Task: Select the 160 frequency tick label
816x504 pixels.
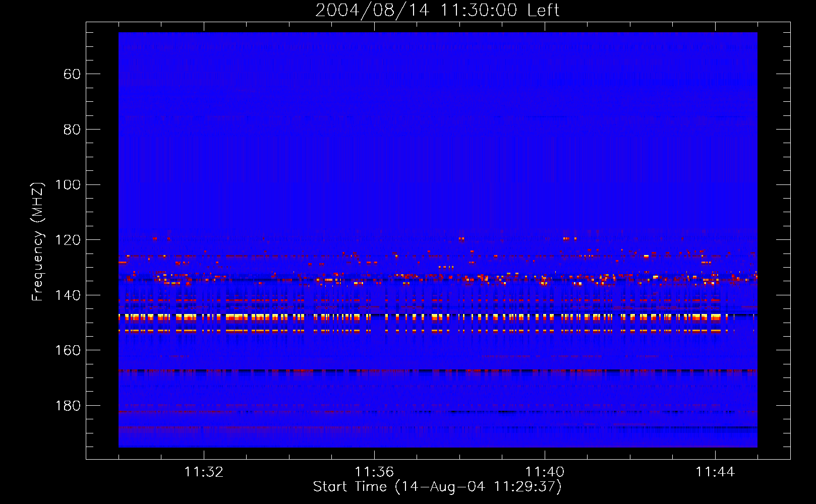Action: pyautogui.click(x=68, y=350)
